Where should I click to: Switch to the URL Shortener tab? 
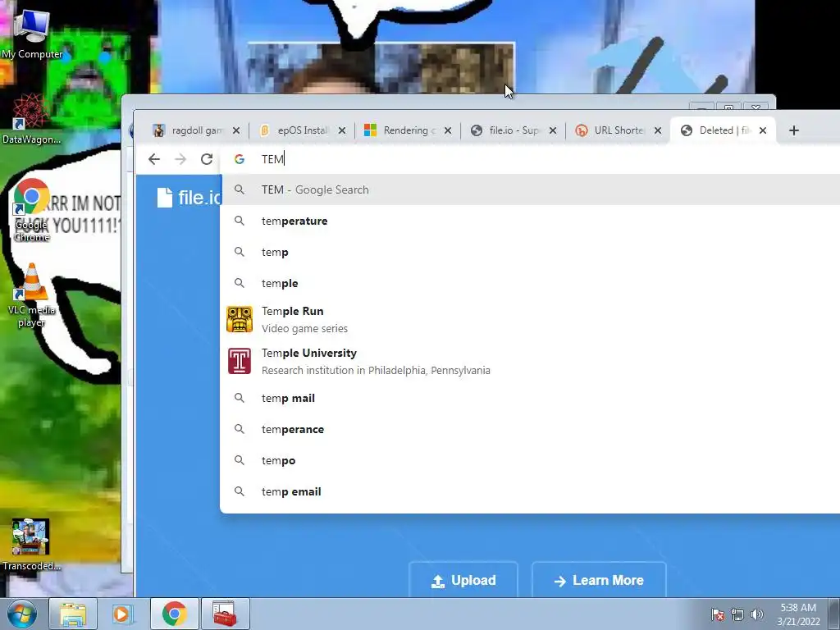point(618,130)
